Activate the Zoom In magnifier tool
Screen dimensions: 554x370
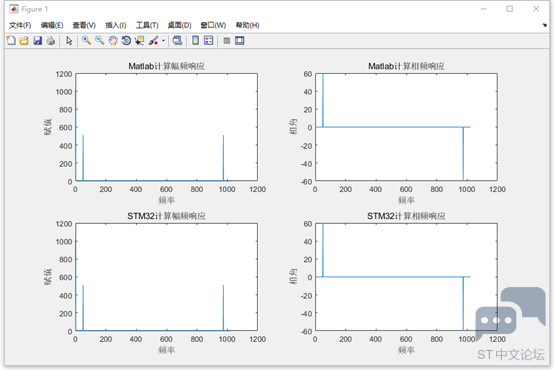86,41
